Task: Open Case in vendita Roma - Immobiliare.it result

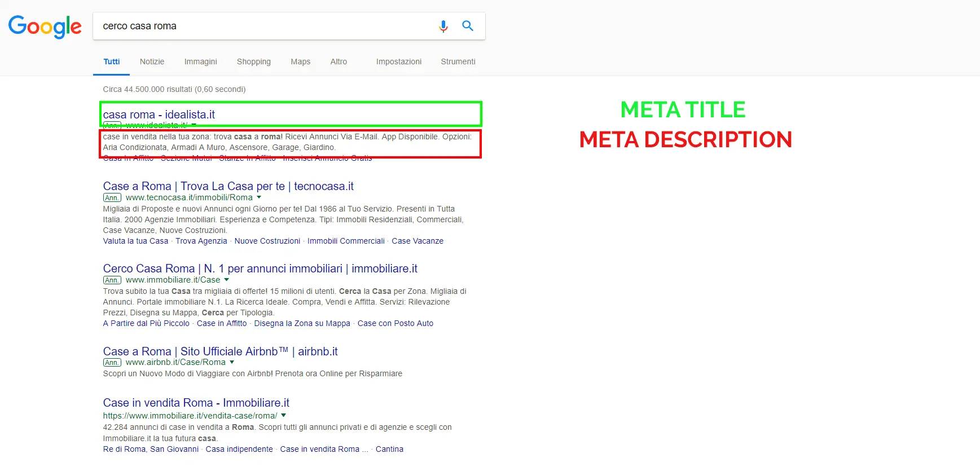Action: click(x=196, y=403)
